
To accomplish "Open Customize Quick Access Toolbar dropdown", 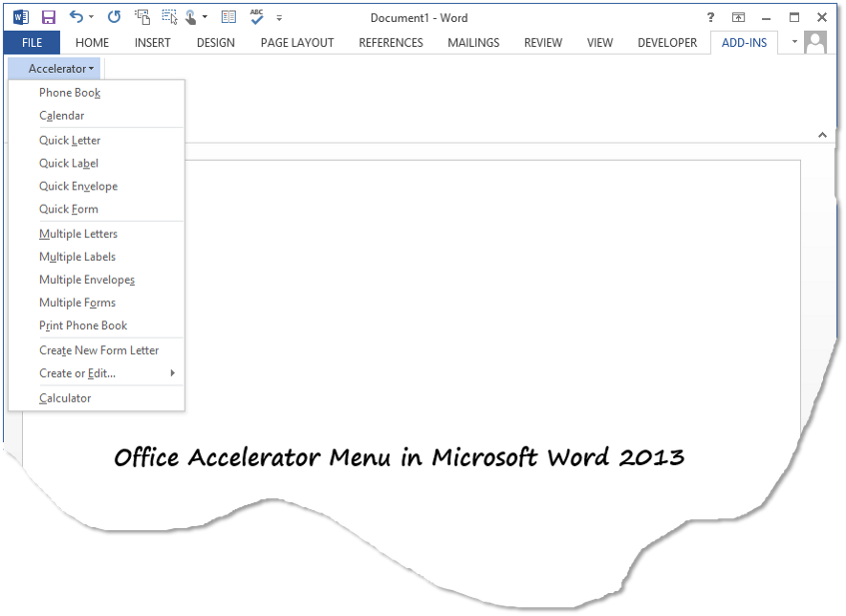I will [x=279, y=18].
